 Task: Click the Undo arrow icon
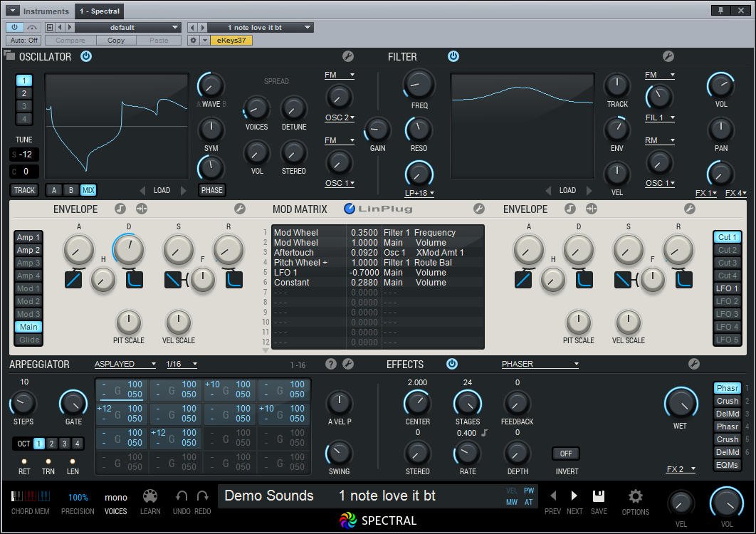point(182,496)
